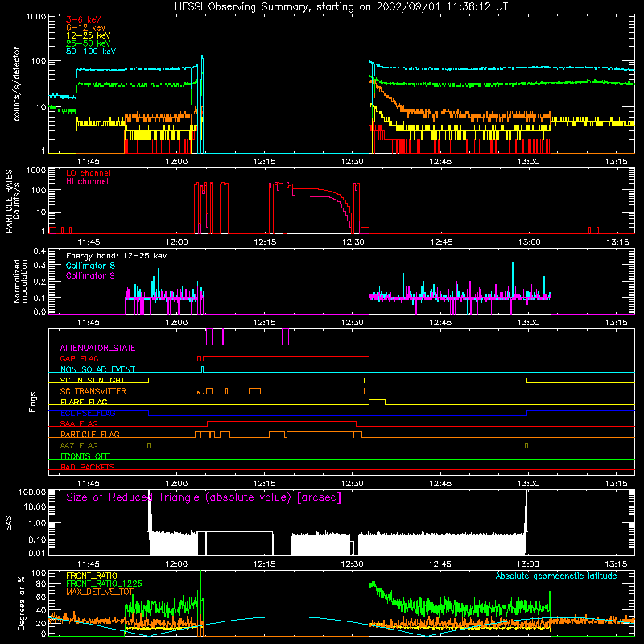The image size is (644, 644).
Task: Click the ATTENUATOR_STATE flag label
Action: click(x=97, y=349)
